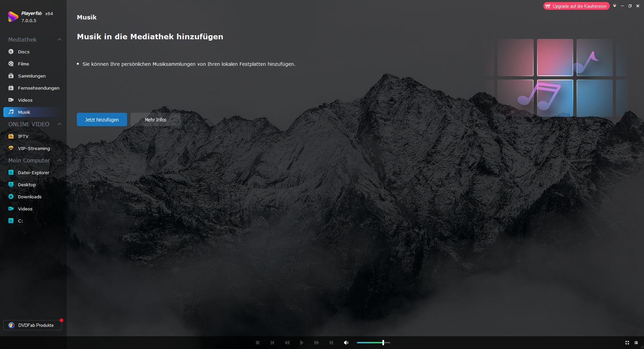Click the Jetzt hinzufügen button
644x349 pixels.
(x=102, y=120)
